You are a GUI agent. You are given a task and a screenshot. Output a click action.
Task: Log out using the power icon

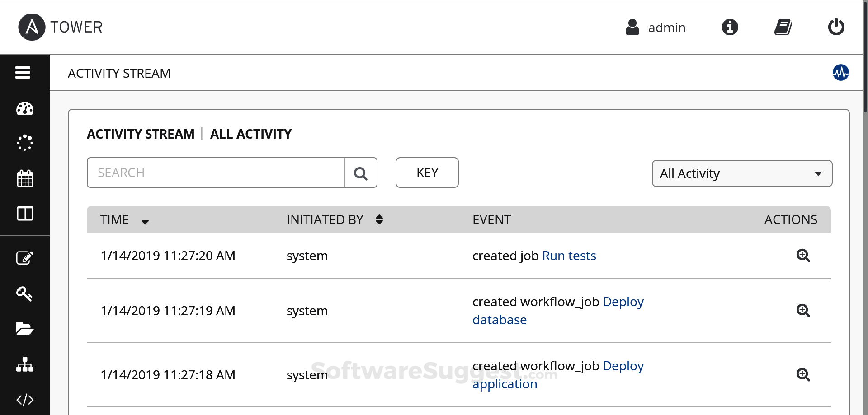pyautogui.click(x=836, y=27)
